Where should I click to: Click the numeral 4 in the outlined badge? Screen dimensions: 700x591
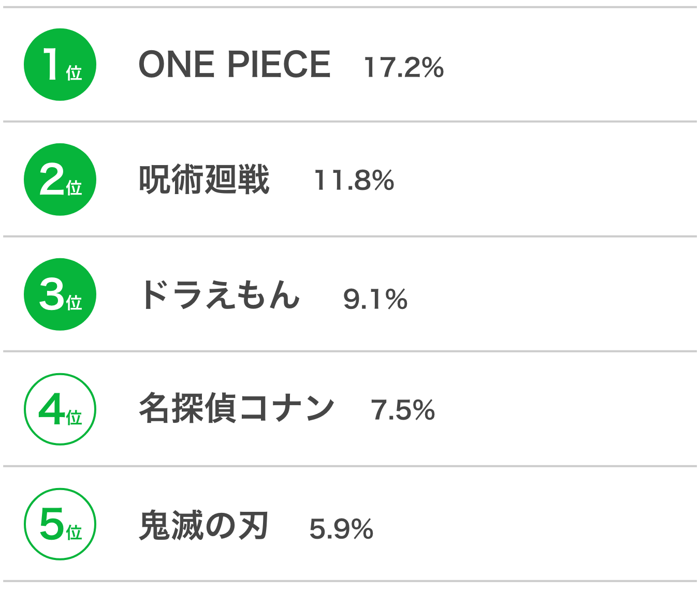[52, 409]
